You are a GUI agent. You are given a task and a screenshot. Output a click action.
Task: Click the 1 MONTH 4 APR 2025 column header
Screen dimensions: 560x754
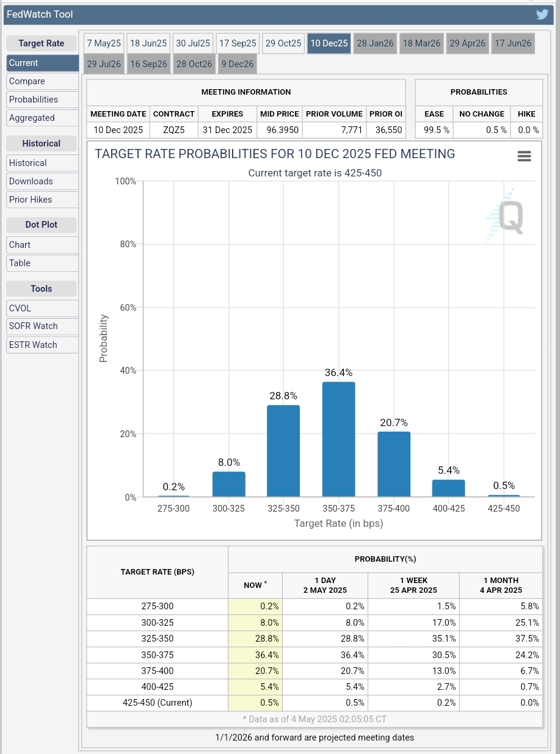coord(501,585)
